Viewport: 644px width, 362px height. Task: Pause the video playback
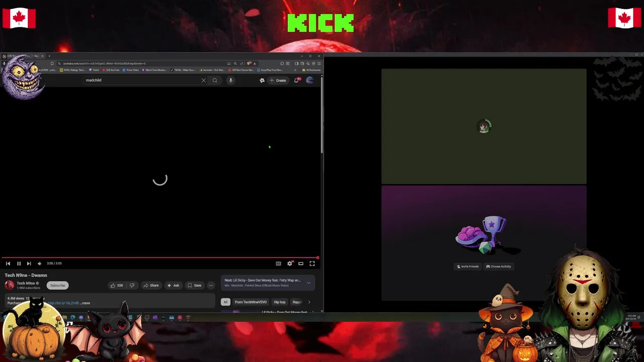[x=19, y=263]
